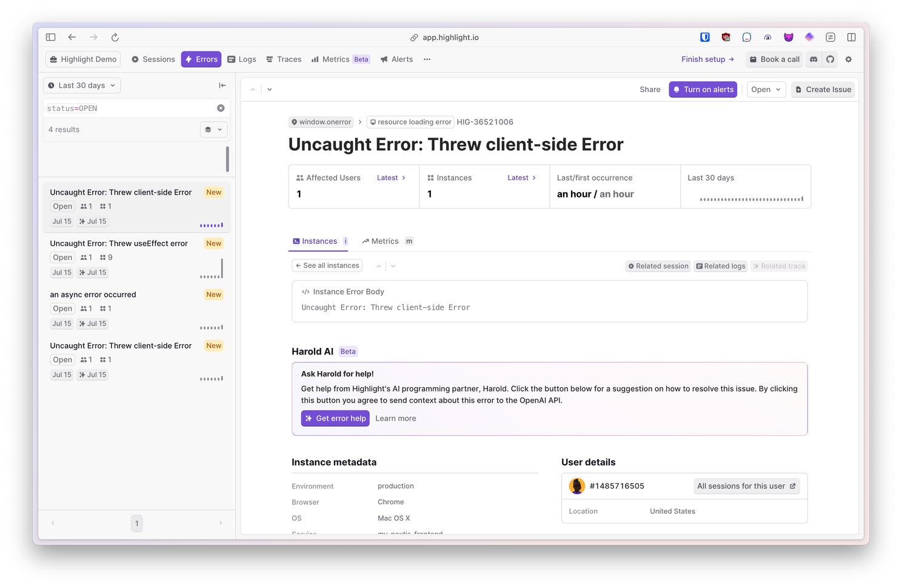The image size is (902, 588).
Task: Turn on alerts for this error
Action: pyautogui.click(x=703, y=90)
